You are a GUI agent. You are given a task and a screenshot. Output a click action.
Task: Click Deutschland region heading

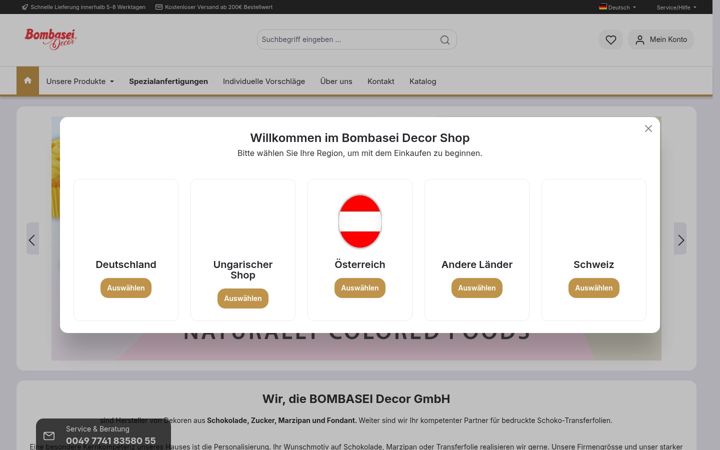(126, 264)
